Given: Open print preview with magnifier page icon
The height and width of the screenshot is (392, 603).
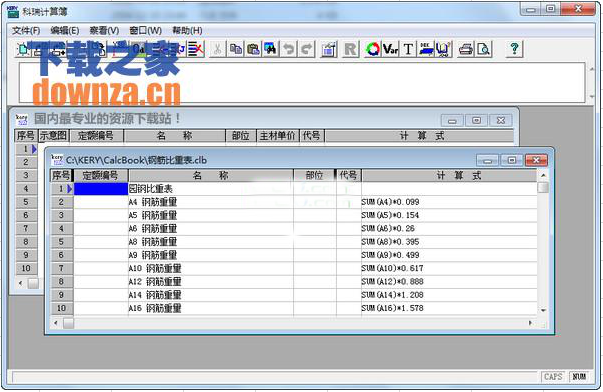Looking at the screenshot, I should [x=483, y=49].
